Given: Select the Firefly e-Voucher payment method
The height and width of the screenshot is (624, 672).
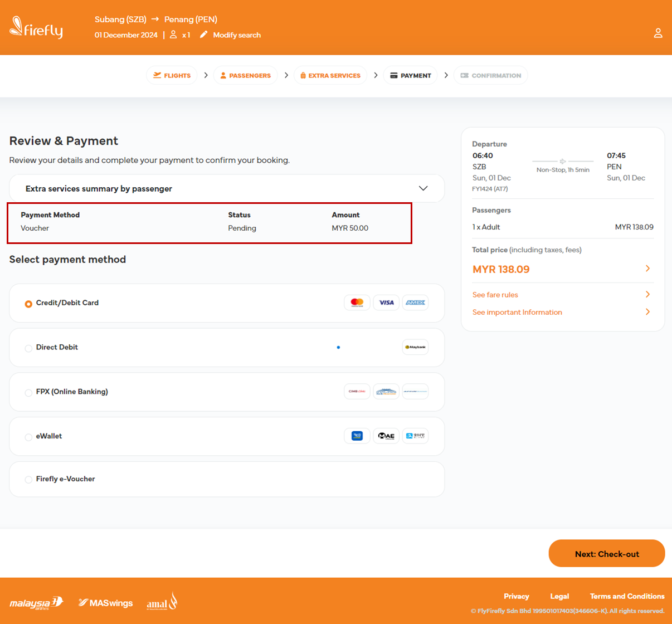Looking at the screenshot, I should coord(28,479).
